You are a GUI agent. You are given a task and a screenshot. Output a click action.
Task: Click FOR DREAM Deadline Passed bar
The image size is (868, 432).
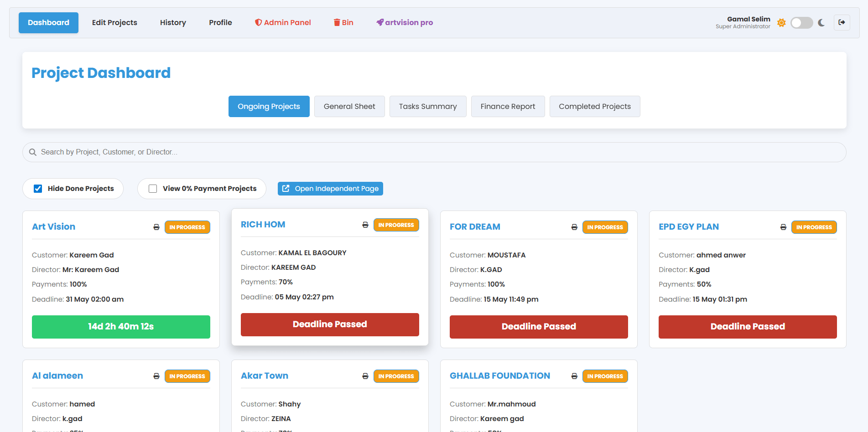[539, 327]
